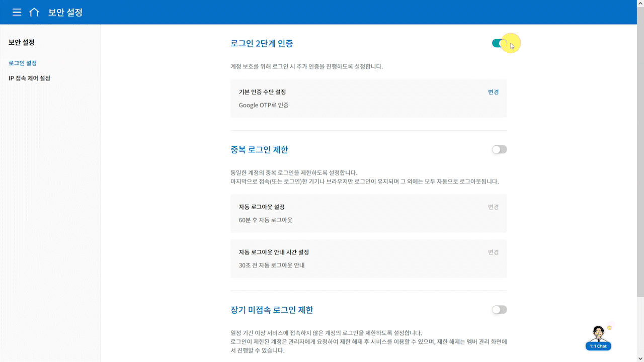Viewport: 644px width, 362px height.
Task: Click the 계정 보호를 위해 description text
Action: 307,66
